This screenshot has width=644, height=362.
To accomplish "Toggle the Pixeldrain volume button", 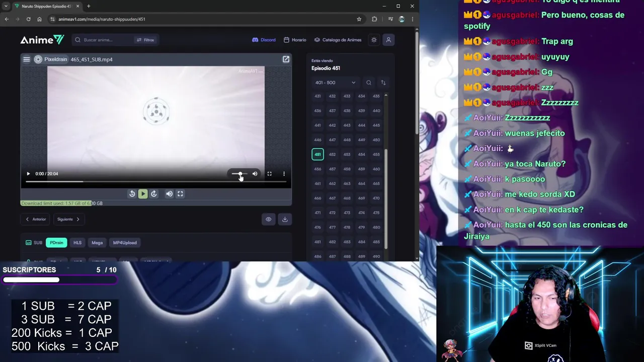I will 169,194.
